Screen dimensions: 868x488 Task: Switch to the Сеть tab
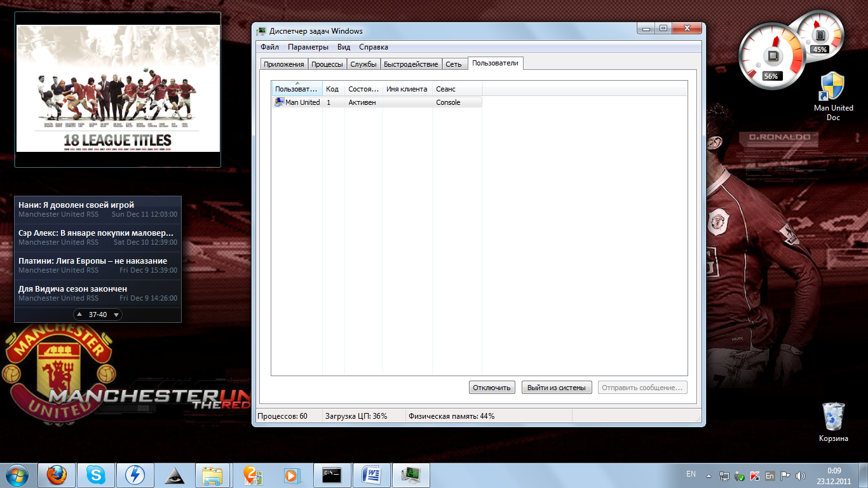pyautogui.click(x=454, y=64)
